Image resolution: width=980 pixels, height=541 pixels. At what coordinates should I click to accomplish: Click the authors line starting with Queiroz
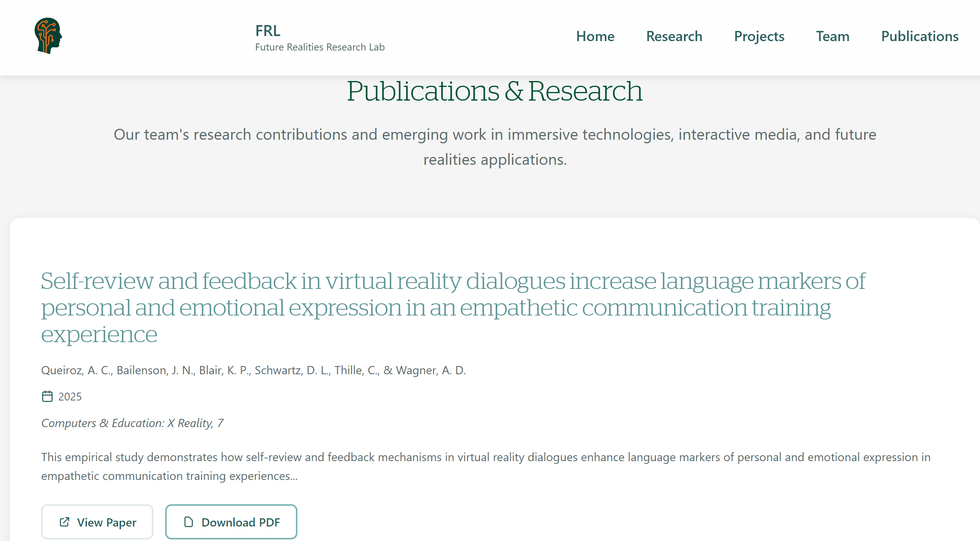tap(253, 370)
